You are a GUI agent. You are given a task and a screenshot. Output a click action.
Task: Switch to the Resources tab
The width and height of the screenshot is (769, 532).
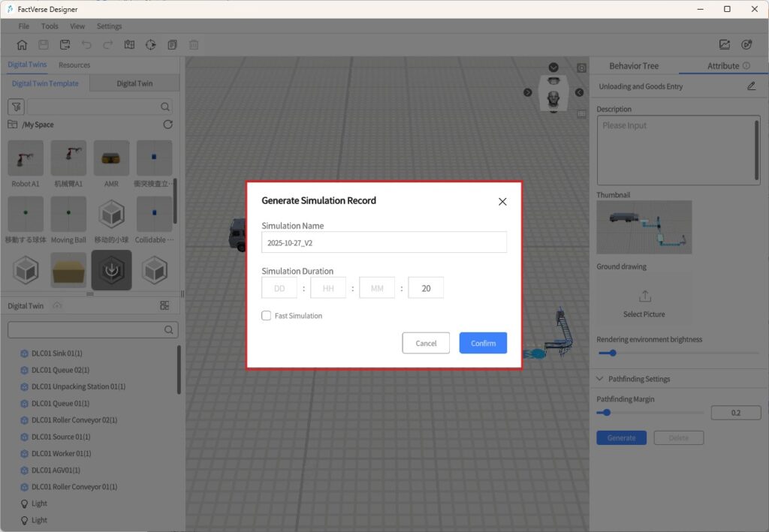click(74, 65)
